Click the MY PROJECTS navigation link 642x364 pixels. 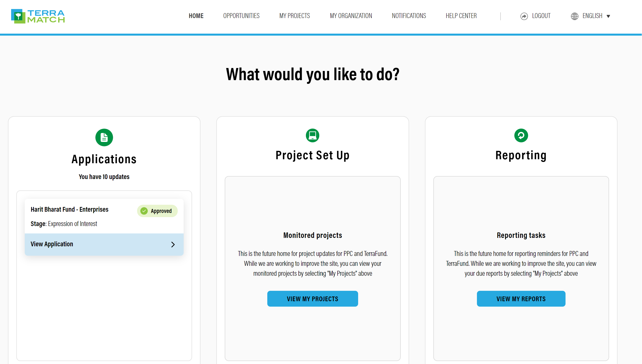(295, 15)
